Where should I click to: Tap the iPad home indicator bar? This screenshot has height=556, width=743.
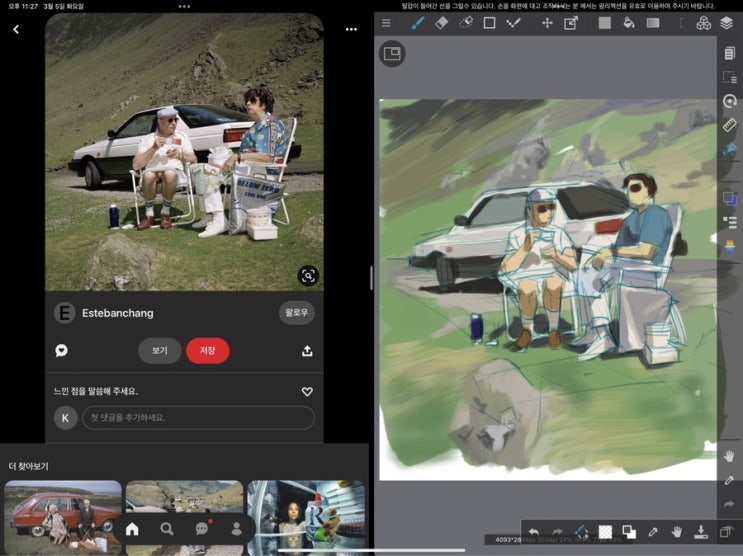click(372, 550)
